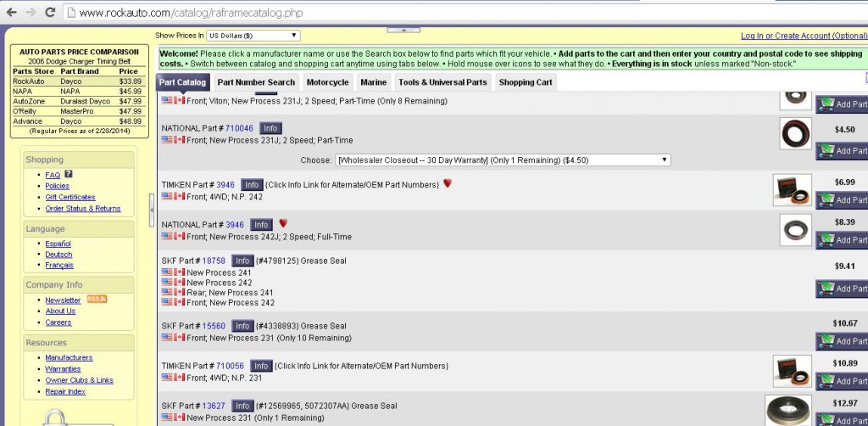The width and height of the screenshot is (868, 426).
Task: Open the Marine tab
Action: [x=374, y=82]
